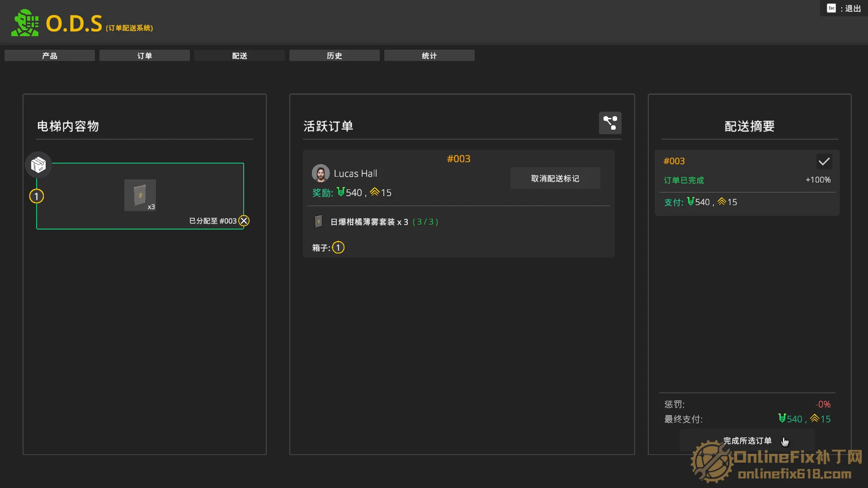Click Lucas Hall's avatar
Viewport: 868px width, 488px height.
coord(321,173)
